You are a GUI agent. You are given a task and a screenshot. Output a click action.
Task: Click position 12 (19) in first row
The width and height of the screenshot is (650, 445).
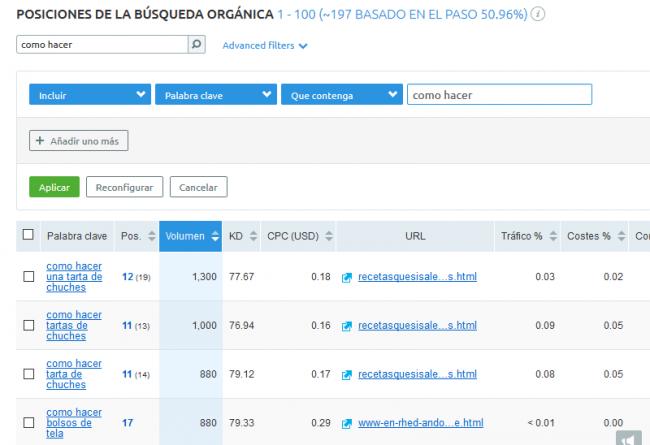coord(136,277)
